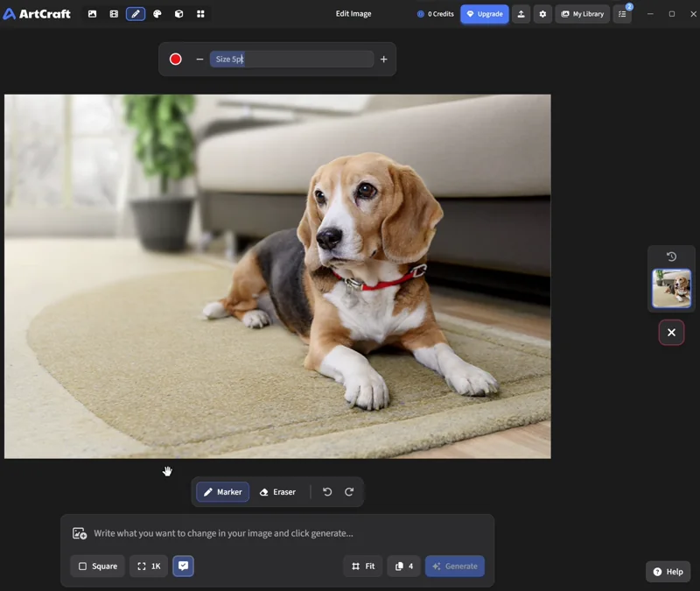Open the apps grid icon
Screen dimensions: 700x591
[x=200, y=14]
